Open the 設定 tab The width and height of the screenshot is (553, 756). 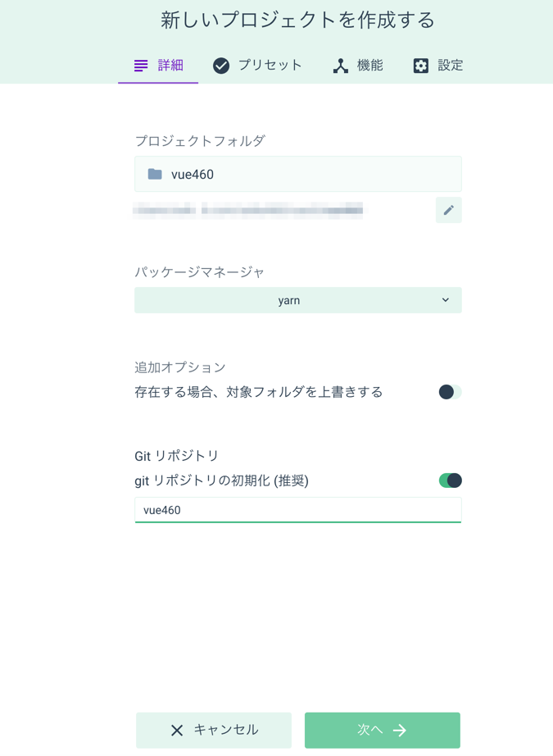click(x=438, y=66)
